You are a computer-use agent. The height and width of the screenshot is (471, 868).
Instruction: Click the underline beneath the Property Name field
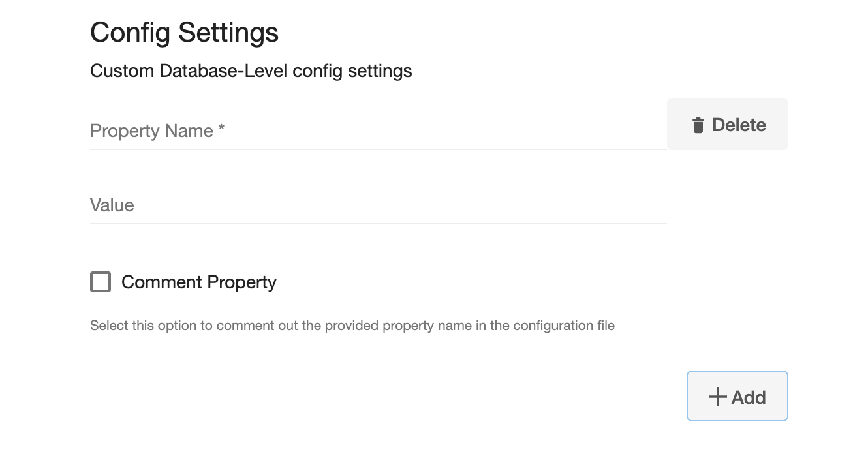(378, 149)
